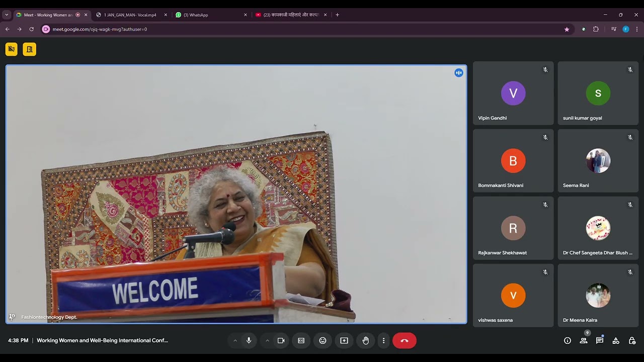Go back in browser
Viewport: 644px width, 362px height.
[x=8, y=29]
